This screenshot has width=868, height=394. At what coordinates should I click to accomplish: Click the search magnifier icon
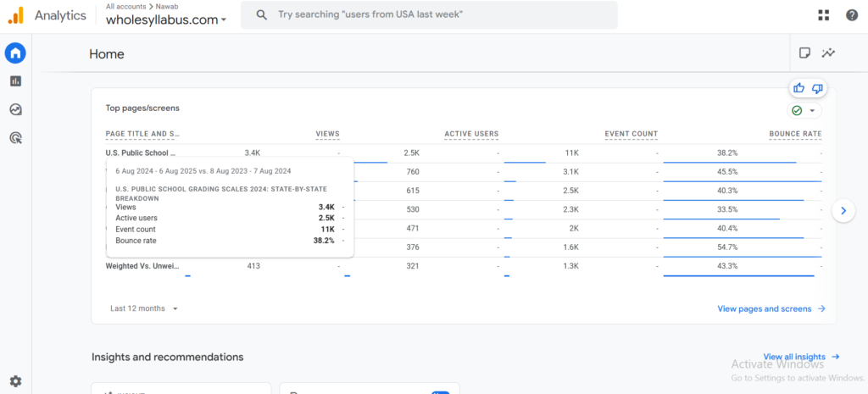pyautogui.click(x=262, y=15)
